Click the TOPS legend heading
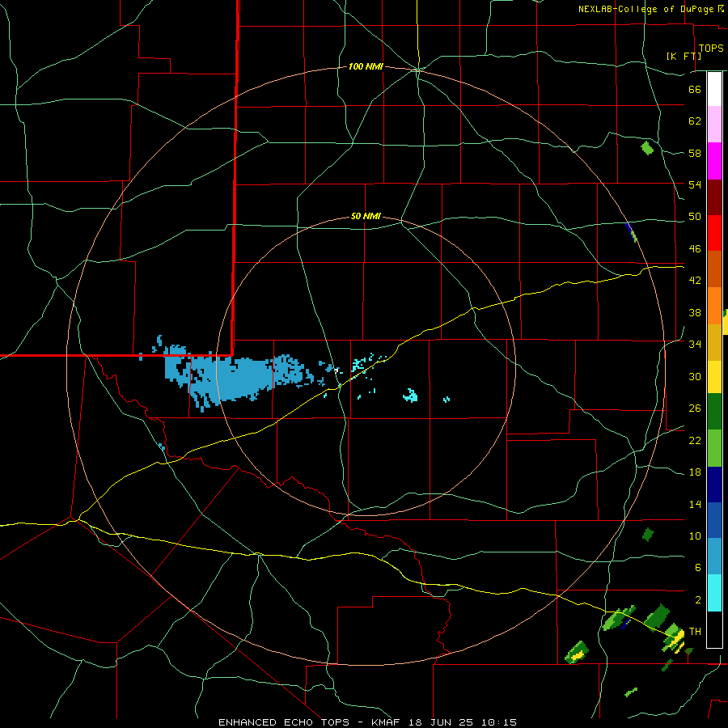This screenshot has height=728, width=728. (711, 48)
